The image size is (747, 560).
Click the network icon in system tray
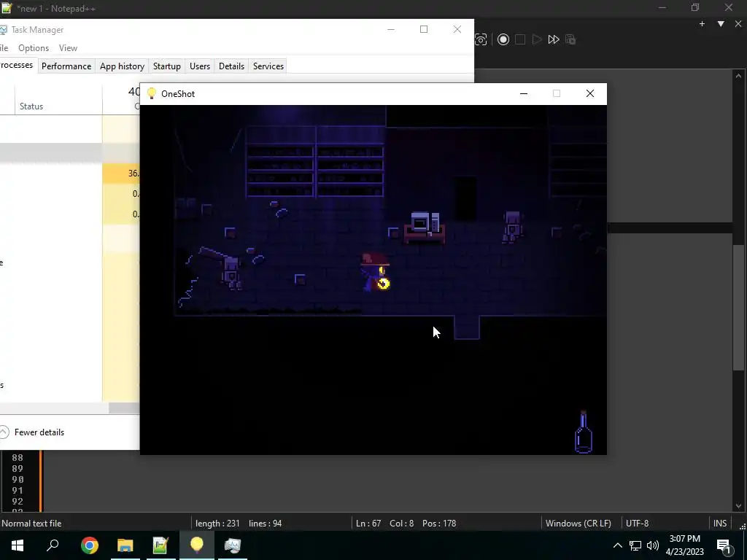(635, 545)
